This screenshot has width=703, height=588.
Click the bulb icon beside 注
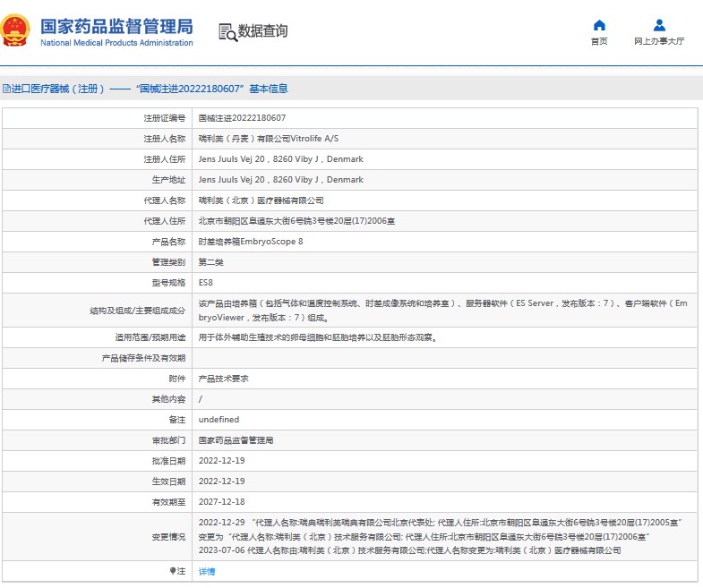click(x=173, y=570)
